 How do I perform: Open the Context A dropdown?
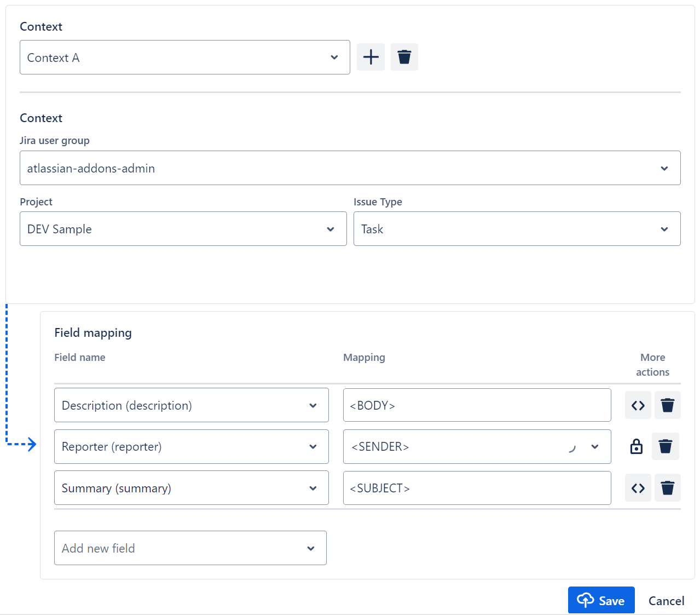pos(184,58)
